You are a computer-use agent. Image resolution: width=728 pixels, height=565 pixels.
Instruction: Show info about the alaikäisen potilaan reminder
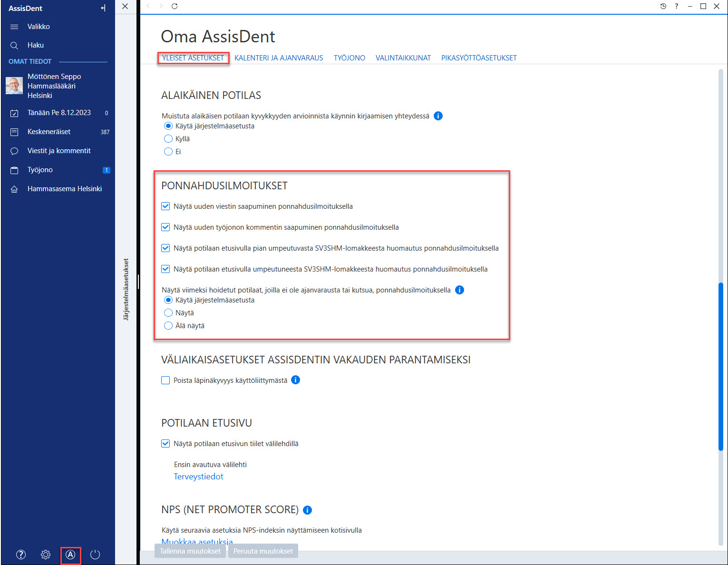point(438,116)
